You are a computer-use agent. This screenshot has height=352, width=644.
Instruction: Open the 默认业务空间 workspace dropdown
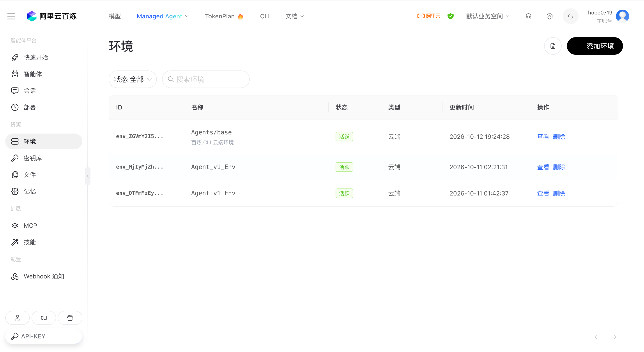click(x=488, y=16)
